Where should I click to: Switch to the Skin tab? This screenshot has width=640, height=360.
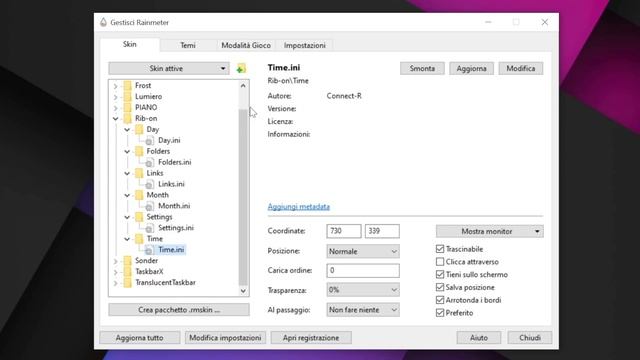pos(130,44)
